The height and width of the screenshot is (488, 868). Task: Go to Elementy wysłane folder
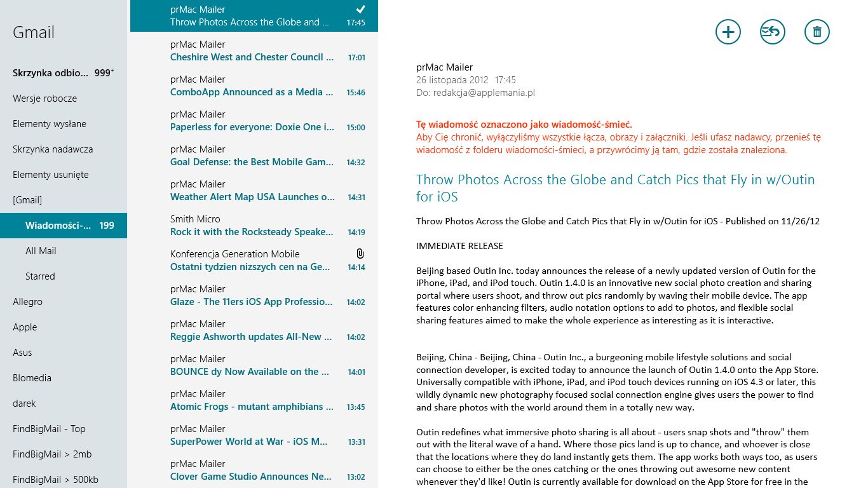[x=64, y=124]
